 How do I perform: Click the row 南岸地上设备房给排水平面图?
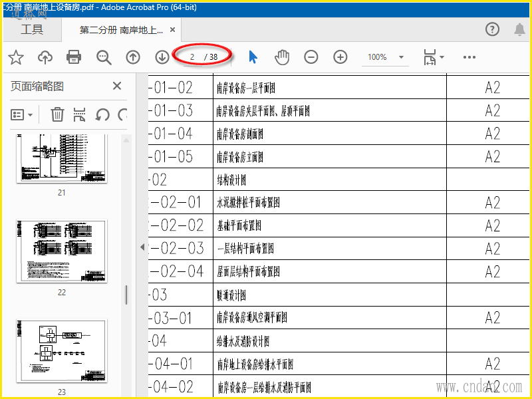(x=330, y=364)
